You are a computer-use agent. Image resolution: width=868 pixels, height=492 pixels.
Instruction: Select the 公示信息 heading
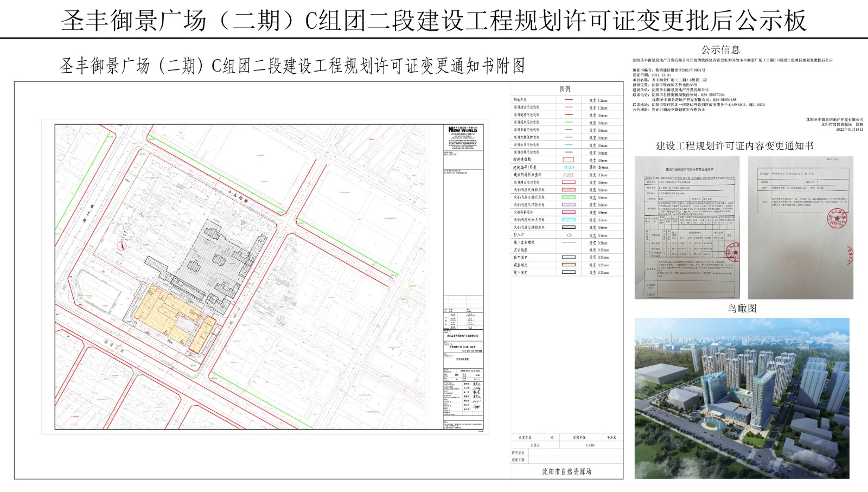(x=720, y=49)
